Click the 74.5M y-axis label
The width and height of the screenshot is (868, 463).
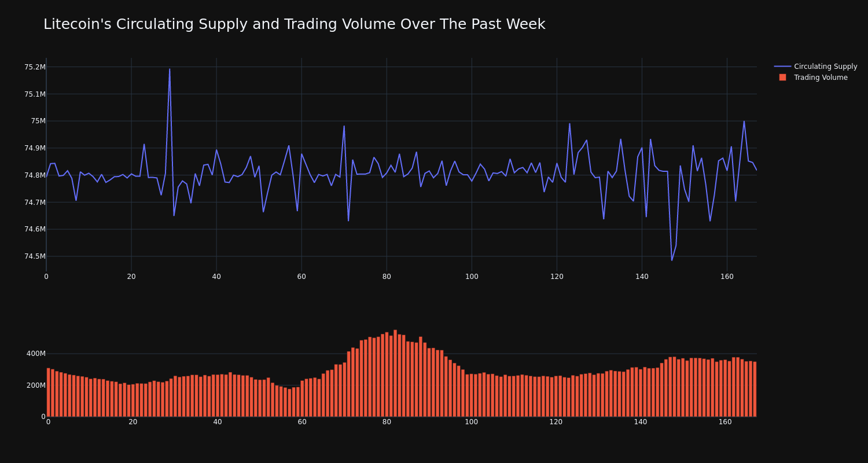[x=35, y=256]
